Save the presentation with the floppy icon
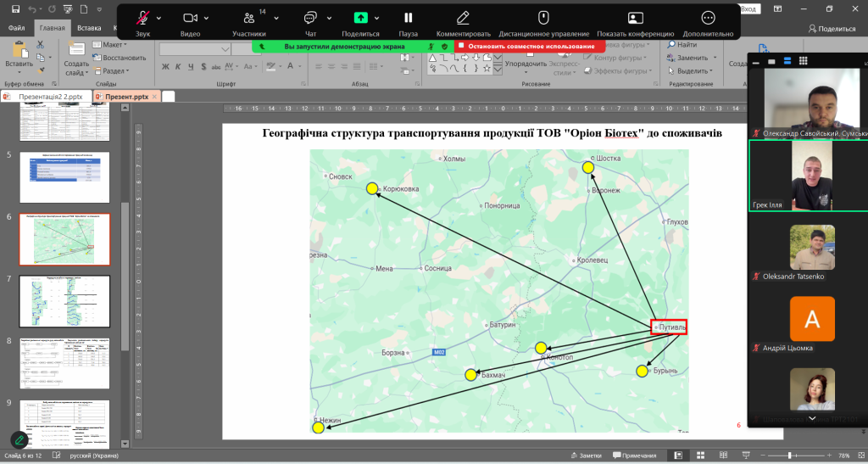 click(15, 8)
